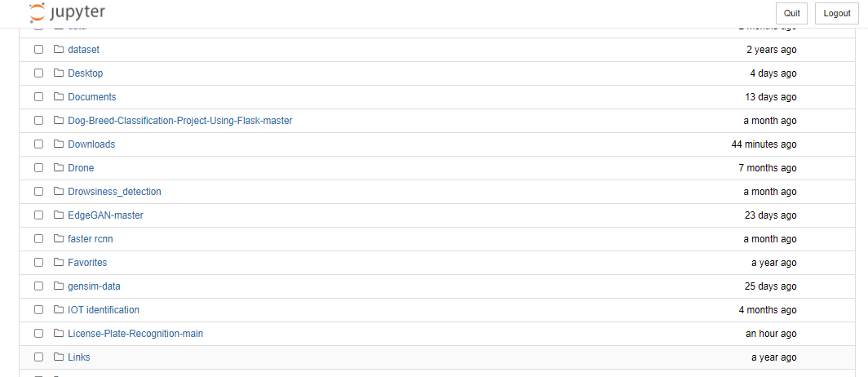868x377 pixels.
Task: Navigate into the Downloads folder
Action: click(x=91, y=144)
